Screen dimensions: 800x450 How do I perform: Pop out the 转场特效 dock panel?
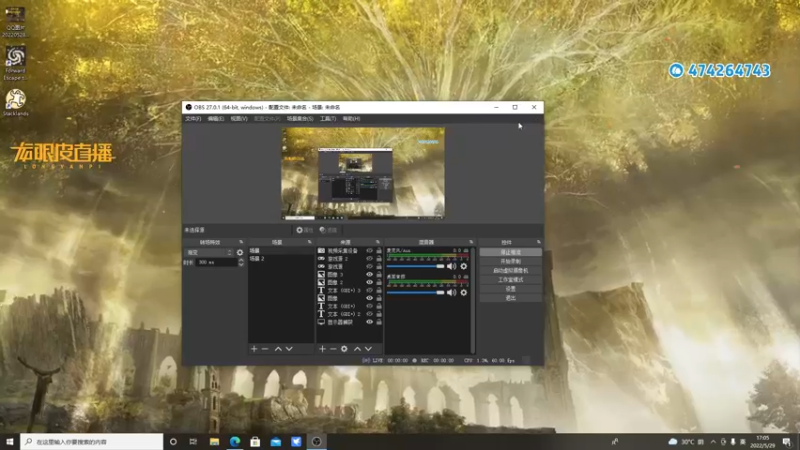point(241,242)
